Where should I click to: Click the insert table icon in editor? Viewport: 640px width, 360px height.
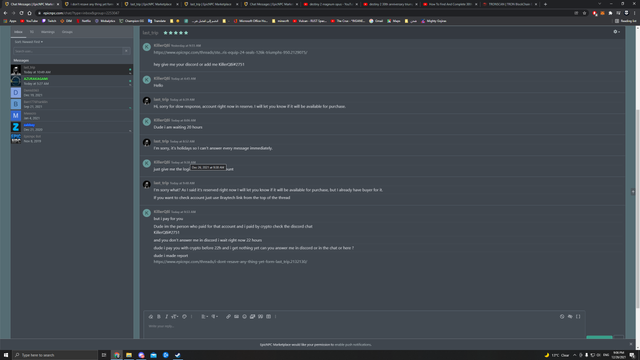pos(269,316)
